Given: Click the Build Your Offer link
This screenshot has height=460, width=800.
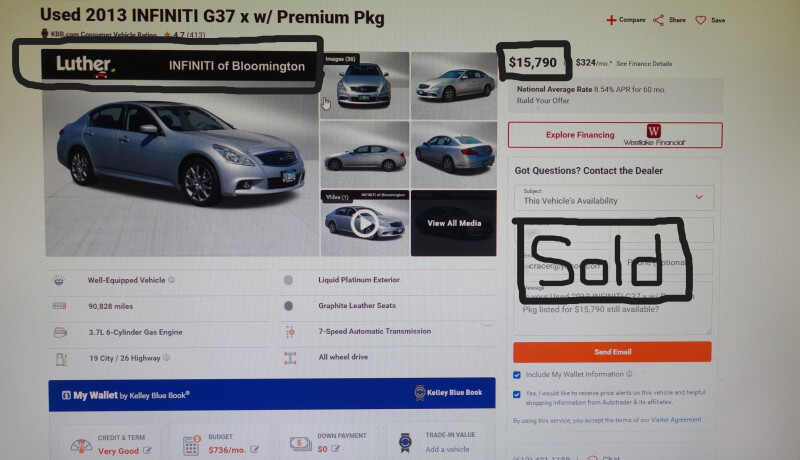Looking at the screenshot, I should 543,100.
